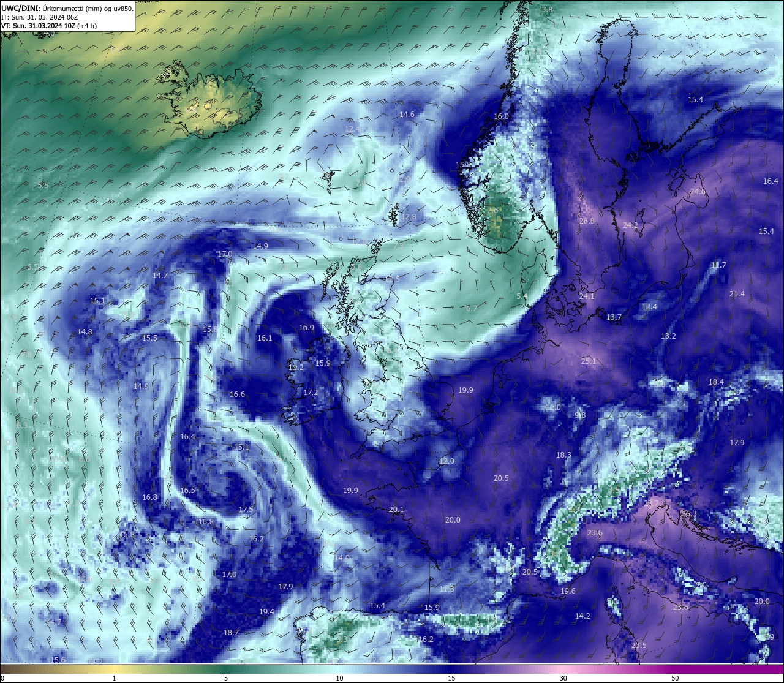Screen dimensions: 784x683
Task: Click the map value 13.7
Action: (x=614, y=317)
